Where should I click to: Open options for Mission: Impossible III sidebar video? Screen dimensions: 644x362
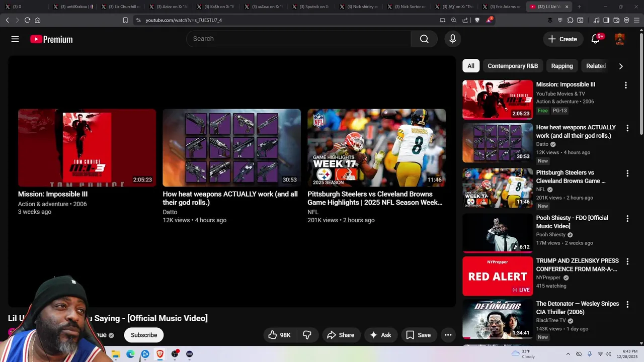click(626, 85)
